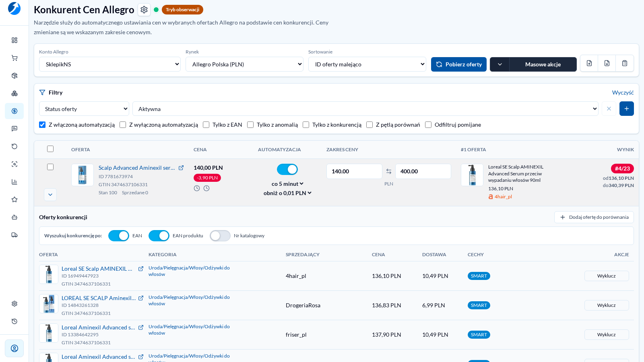Toggle the automation switch for the offer
Viewport: 644px width, 362px height.
tap(287, 169)
